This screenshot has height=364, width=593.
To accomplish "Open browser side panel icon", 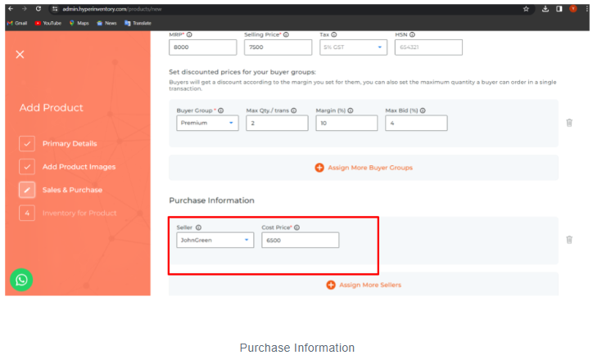I will [559, 9].
